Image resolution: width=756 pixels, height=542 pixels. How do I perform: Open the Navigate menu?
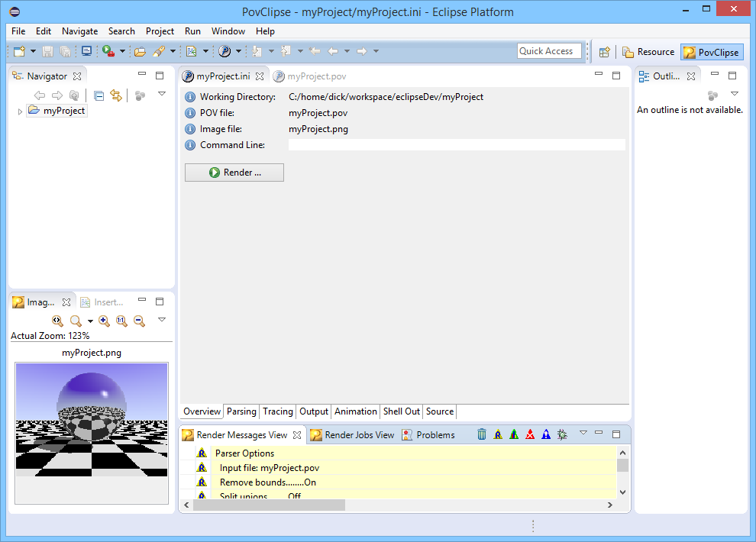point(79,31)
